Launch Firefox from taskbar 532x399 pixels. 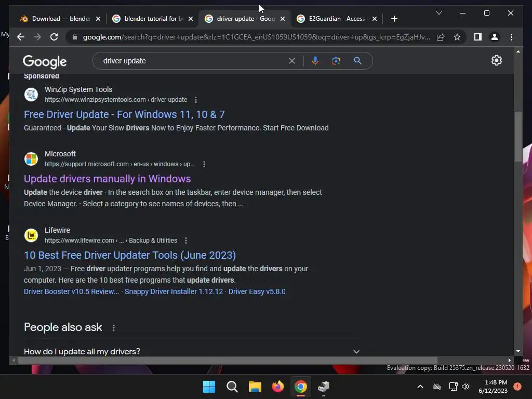[278, 387]
